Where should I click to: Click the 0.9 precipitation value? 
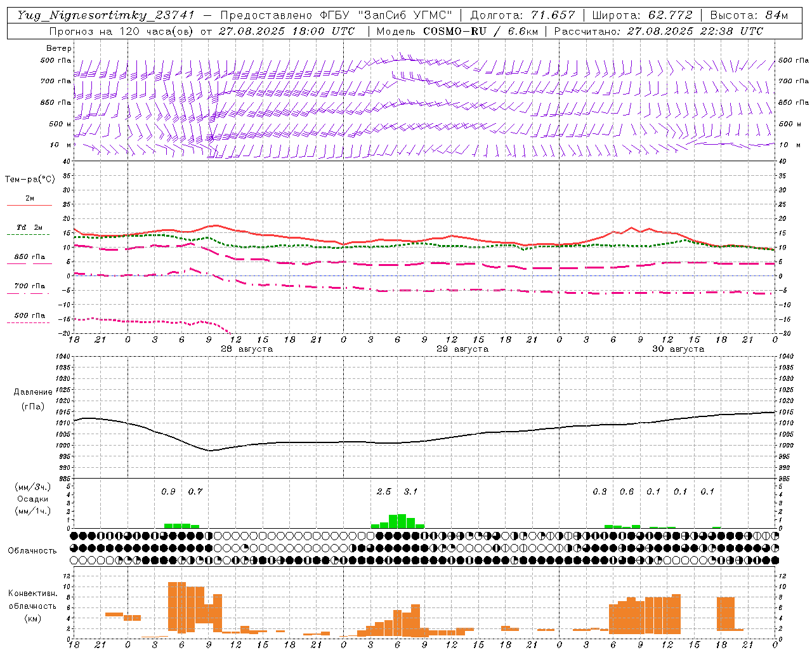click(x=168, y=492)
